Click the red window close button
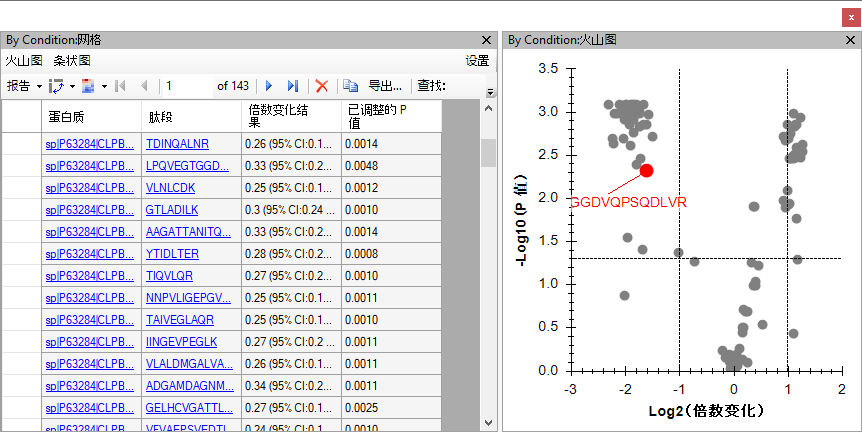This screenshot has height=432, width=862. (x=851, y=17)
